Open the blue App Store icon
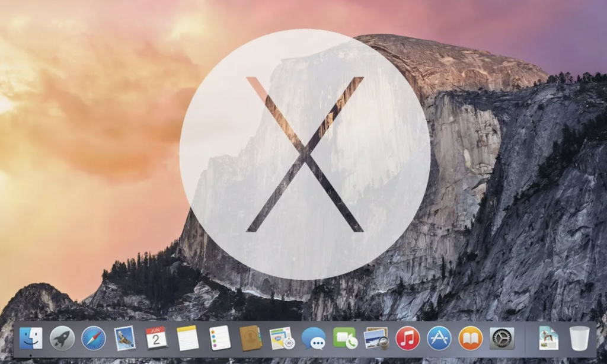This screenshot has width=607, height=364. 439,338
